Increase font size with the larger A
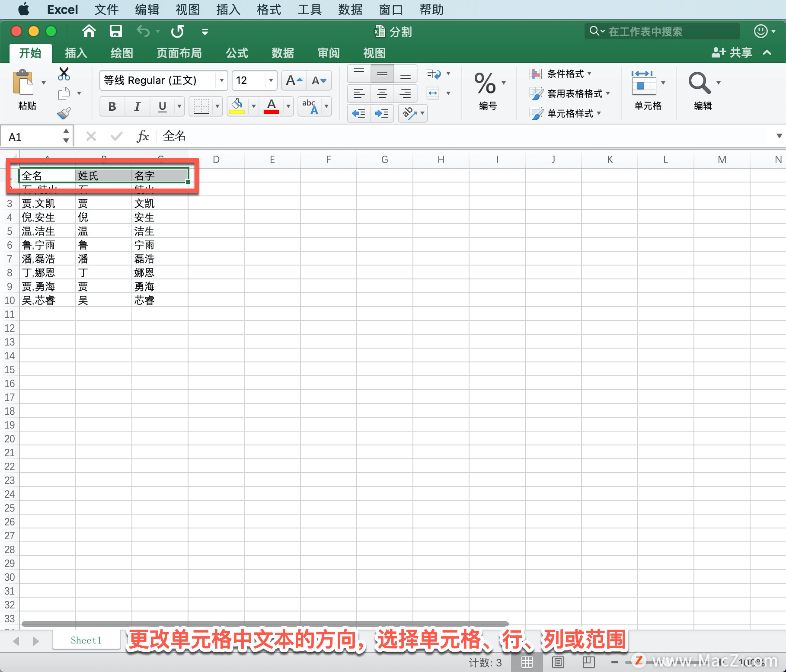The width and height of the screenshot is (786, 672). (x=294, y=80)
